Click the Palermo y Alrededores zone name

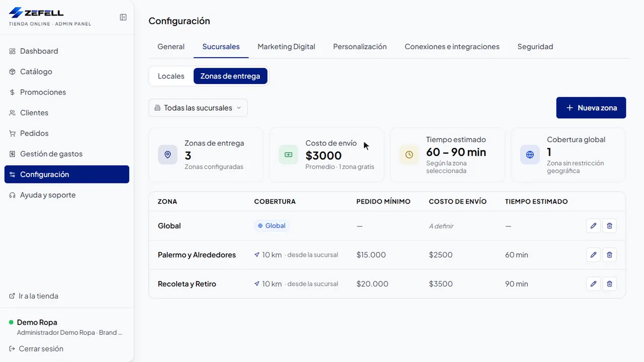[197, 255]
